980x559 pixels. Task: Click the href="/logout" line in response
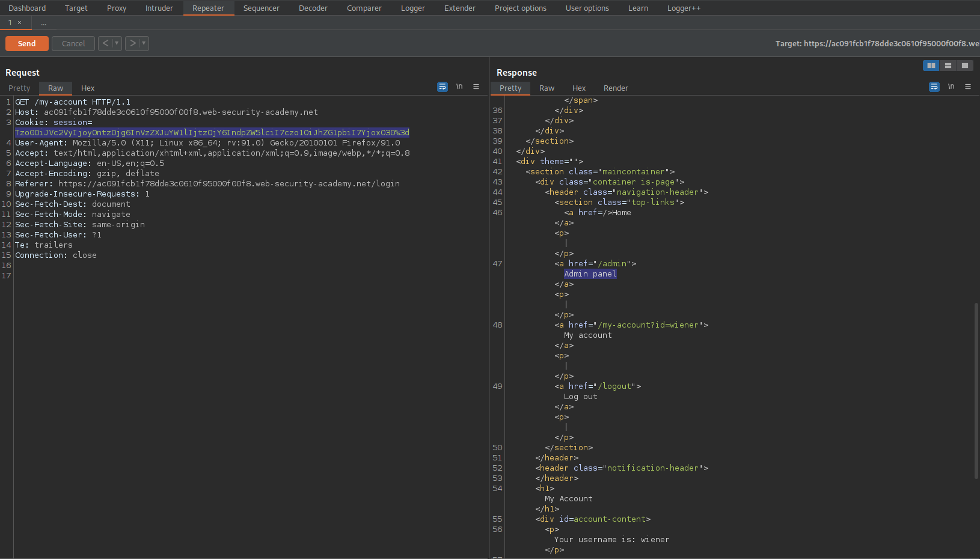(x=598, y=386)
